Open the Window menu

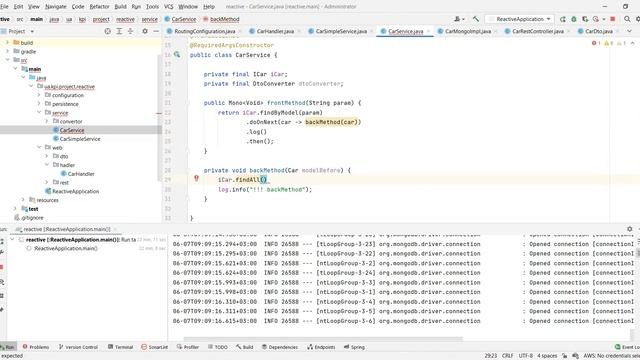coord(188,7)
